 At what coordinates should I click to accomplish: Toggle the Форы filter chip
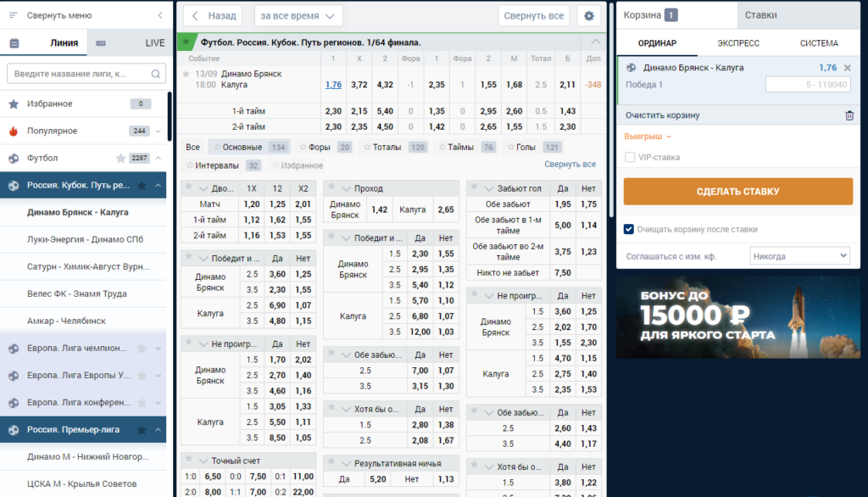(325, 147)
